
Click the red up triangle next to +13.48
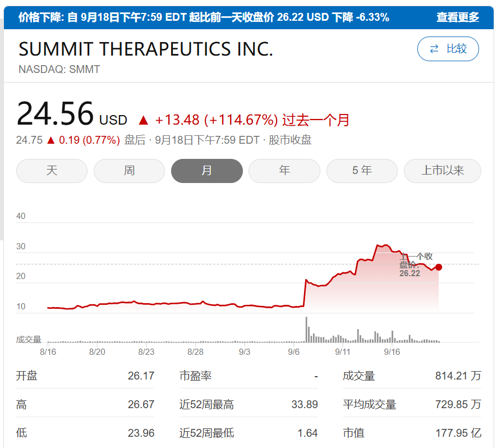[144, 120]
